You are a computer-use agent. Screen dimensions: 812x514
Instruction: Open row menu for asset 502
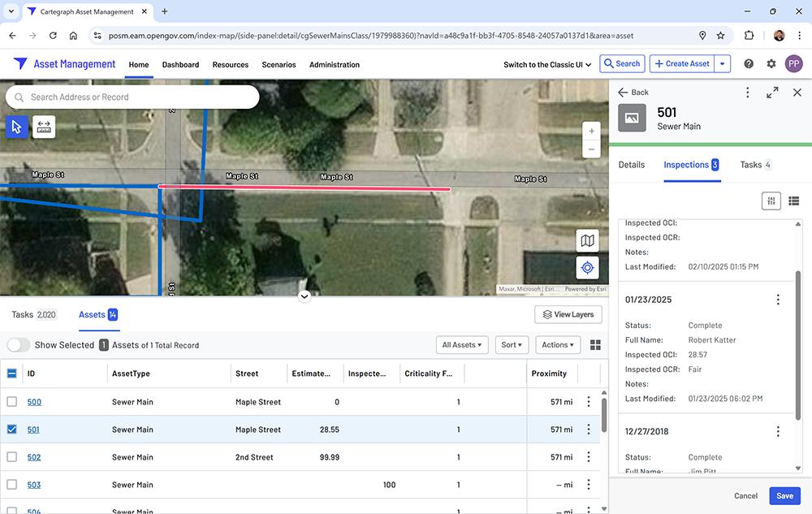click(x=588, y=457)
